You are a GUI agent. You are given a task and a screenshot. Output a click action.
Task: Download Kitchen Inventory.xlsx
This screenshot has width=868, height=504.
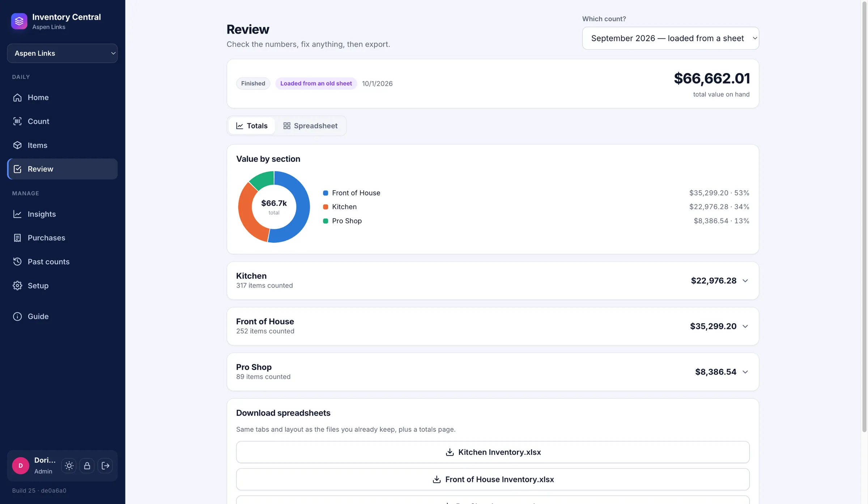[493, 452]
